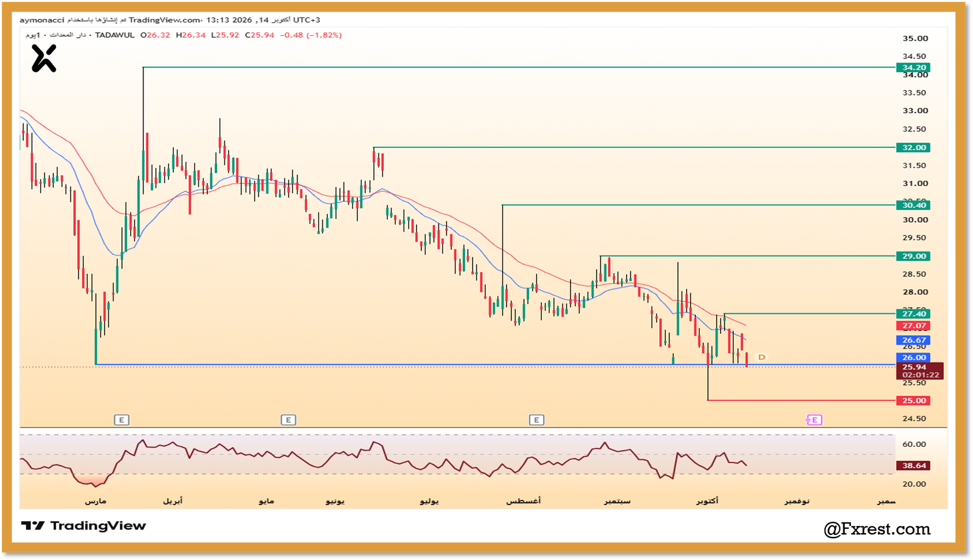
Task: Select the blue 26.00 support label
Action: coord(913,358)
